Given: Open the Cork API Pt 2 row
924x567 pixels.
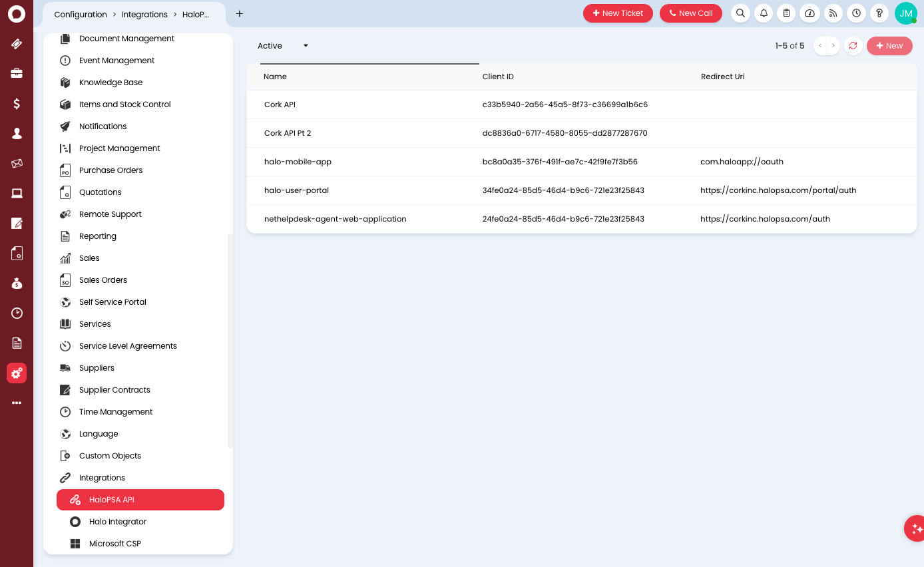Looking at the screenshot, I should point(582,133).
